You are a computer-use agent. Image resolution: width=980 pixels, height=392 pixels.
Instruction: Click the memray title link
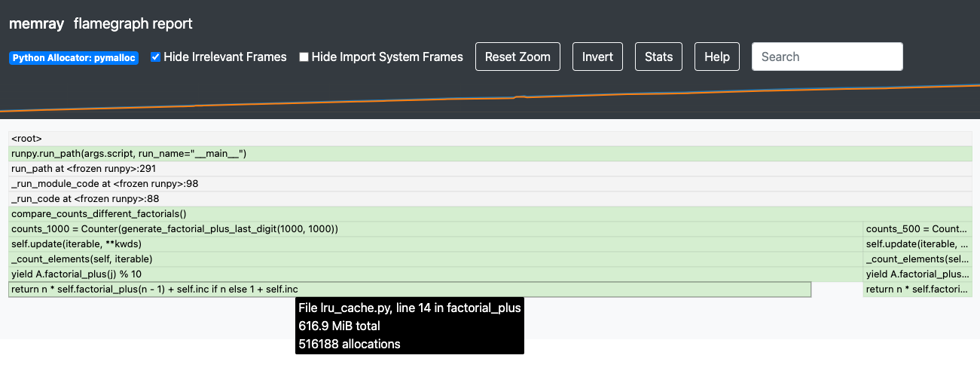click(36, 23)
